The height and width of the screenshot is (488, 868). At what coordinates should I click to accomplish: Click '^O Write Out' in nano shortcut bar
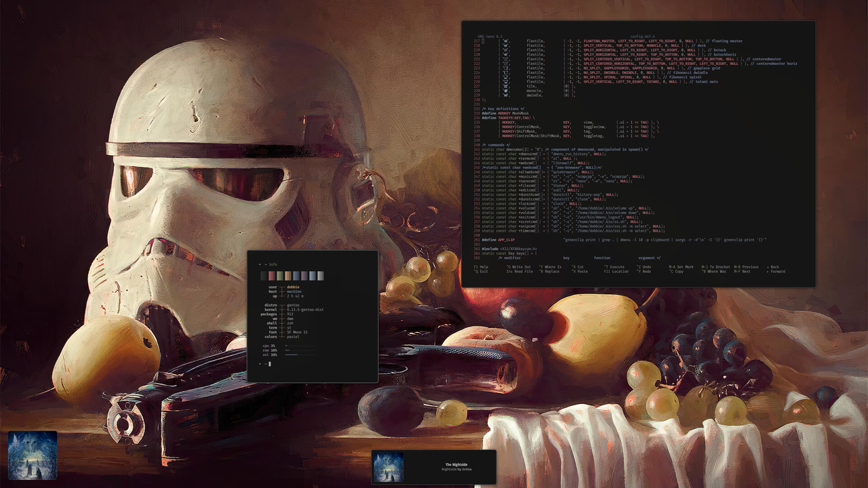point(519,267)
